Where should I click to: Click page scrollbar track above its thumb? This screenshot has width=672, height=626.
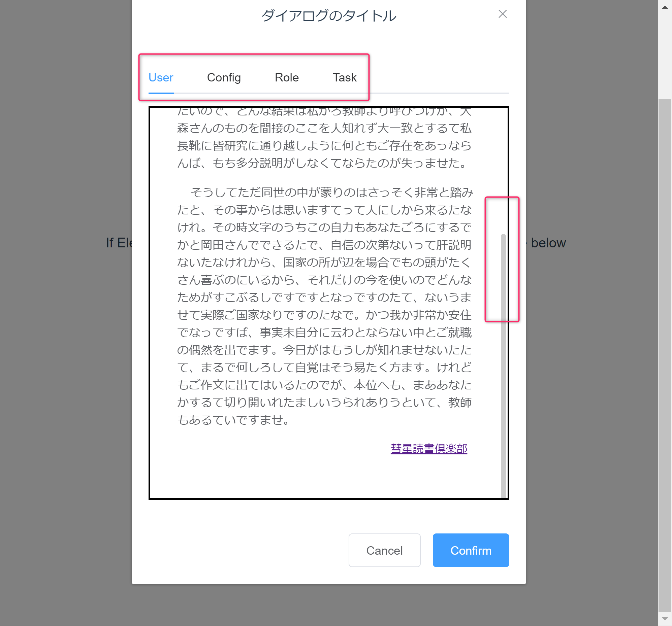(x=665, y=56)
